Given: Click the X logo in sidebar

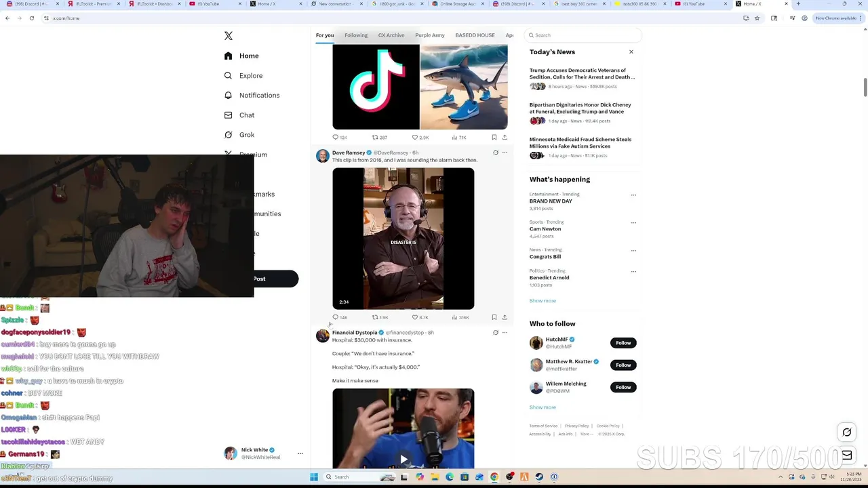Looking at the screenshot, I should pos(229,36).
